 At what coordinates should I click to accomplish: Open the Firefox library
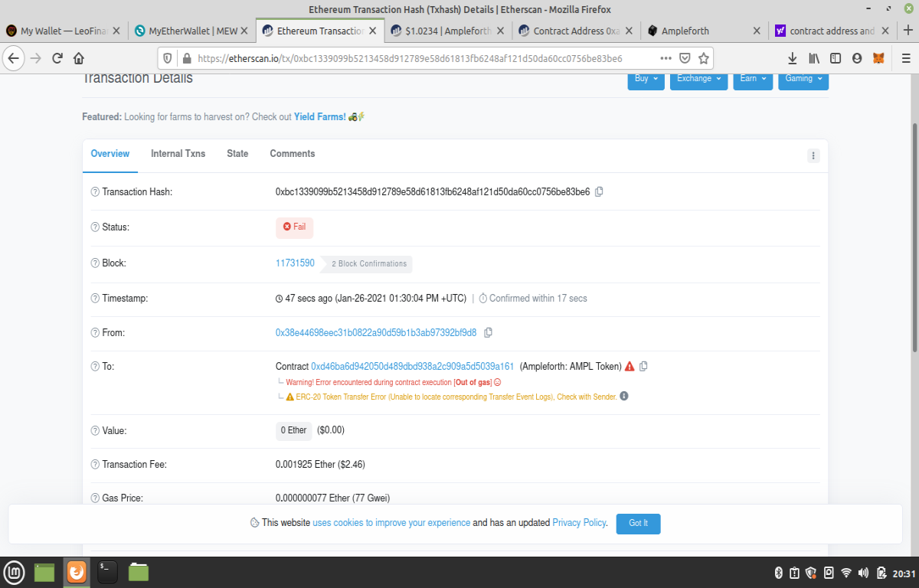[814, 58]
